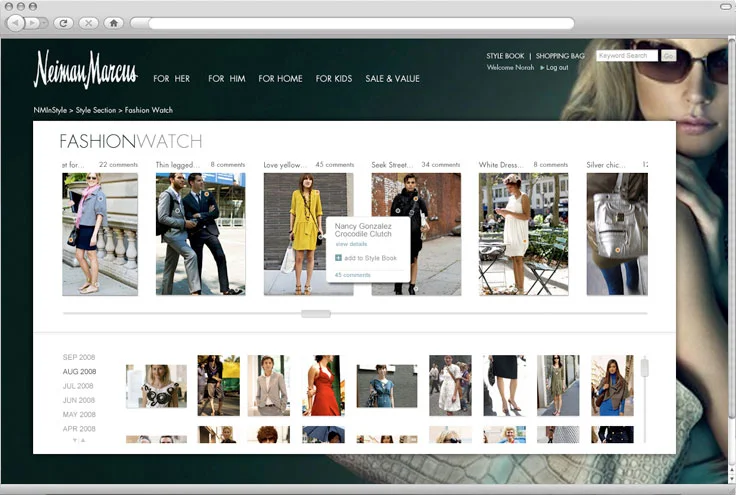Image resolution: width=736 pixels, height=495 pixels.
Task: Submit search with the Go button
Action: (x=668, y=56)
